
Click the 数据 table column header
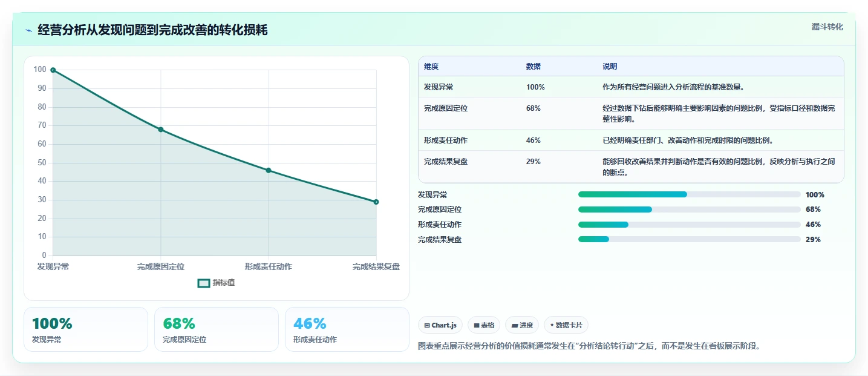tap(534, 67)
